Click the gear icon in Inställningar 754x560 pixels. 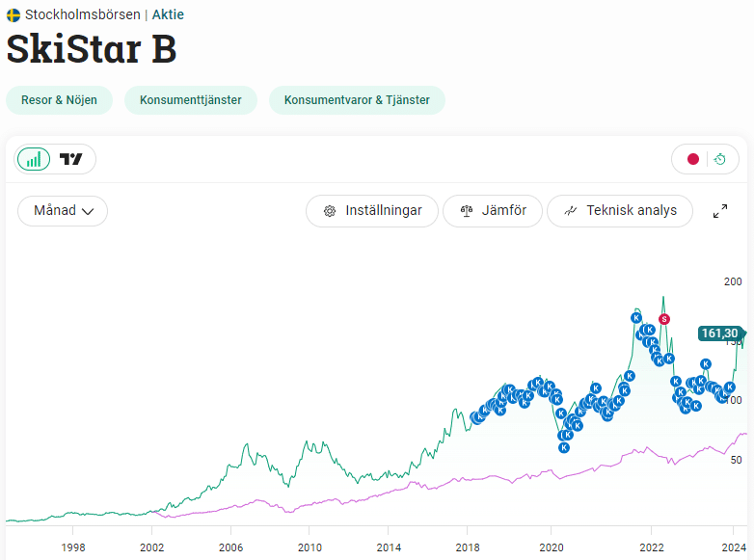click(330, 211)
